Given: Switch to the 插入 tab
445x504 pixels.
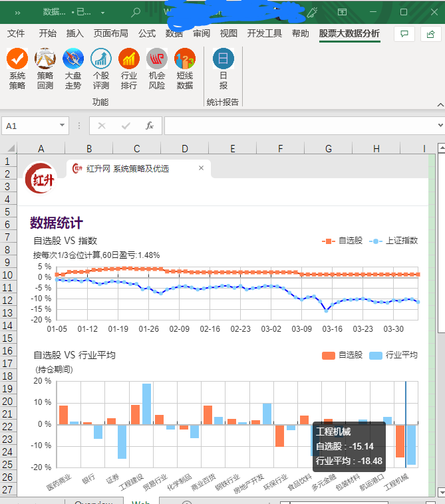Looking at the screenshot, I should click(x=75, y=33).
